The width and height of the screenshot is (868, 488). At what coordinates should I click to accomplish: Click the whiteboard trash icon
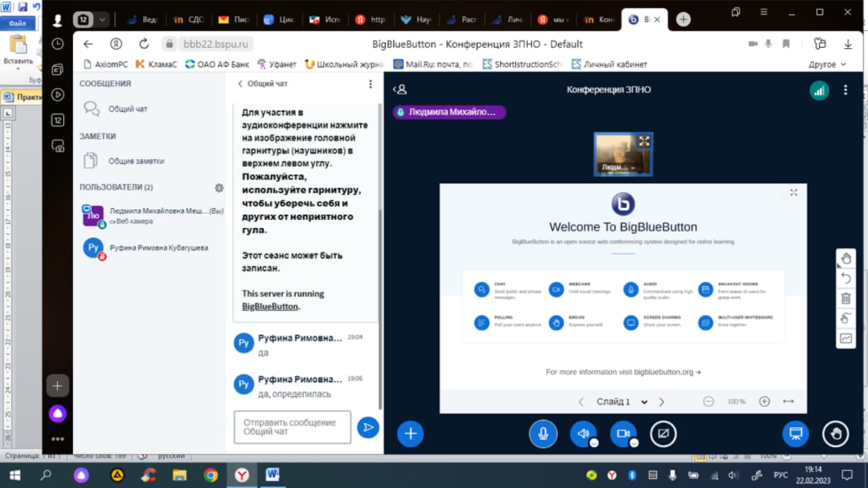(x=846, y=298)
